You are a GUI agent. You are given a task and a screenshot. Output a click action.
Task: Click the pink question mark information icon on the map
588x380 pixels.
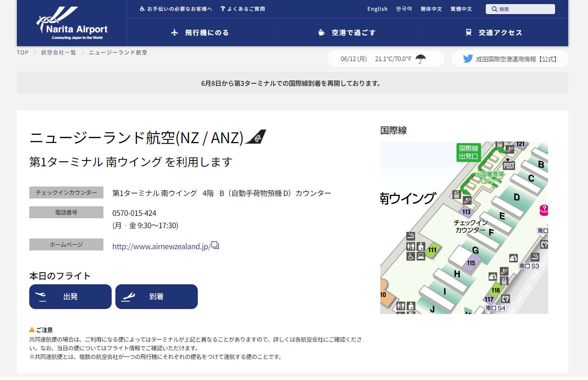pos(544,210)
